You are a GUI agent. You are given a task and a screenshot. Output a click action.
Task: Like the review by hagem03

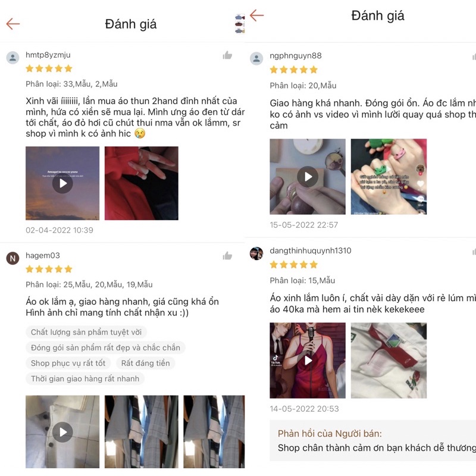coord(227,256)
